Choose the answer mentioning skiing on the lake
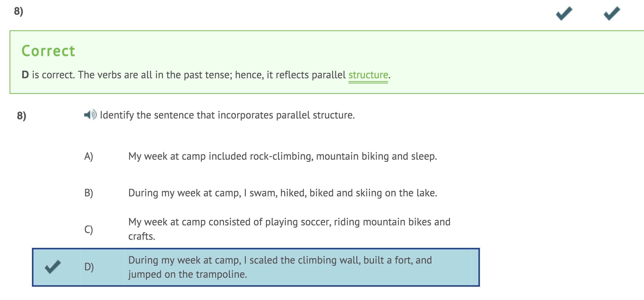644x300 pixels. [283, 193]
